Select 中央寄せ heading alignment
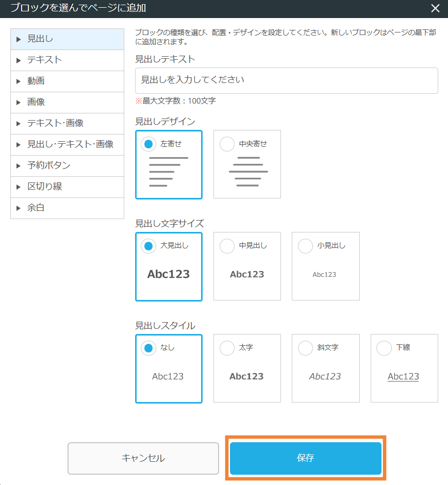This screenshot has width=448, height=485. pos(227,144)
